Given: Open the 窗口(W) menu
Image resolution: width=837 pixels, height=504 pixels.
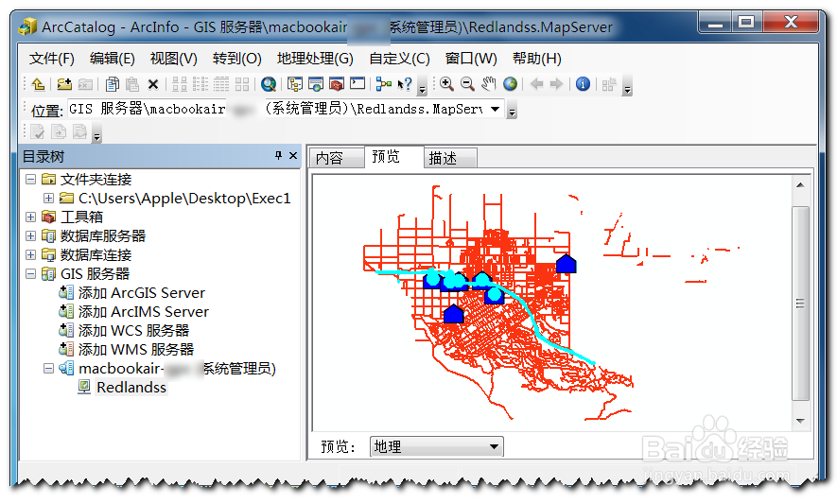Looking at the screenshot, I should click(x=471, y=59).
